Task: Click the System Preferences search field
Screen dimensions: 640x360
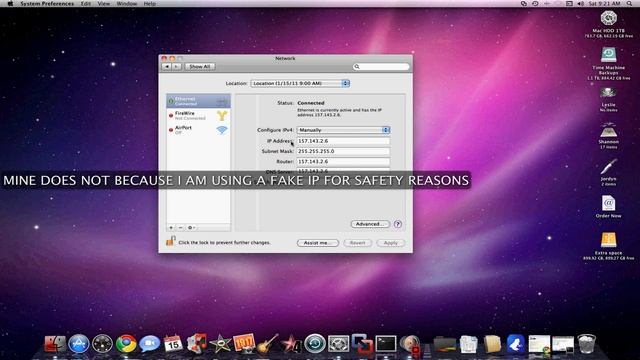Action: coord(381,67)
